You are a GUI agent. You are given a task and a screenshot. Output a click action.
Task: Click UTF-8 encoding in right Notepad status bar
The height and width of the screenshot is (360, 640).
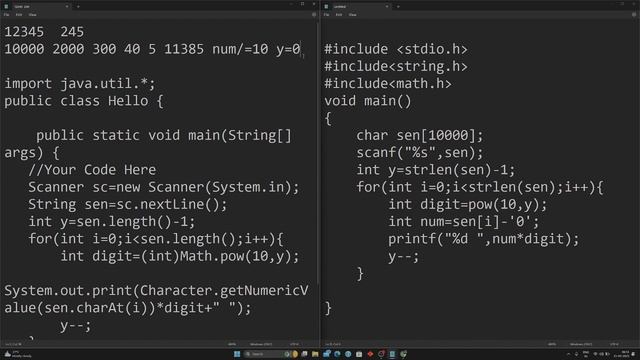click(614, 344)
